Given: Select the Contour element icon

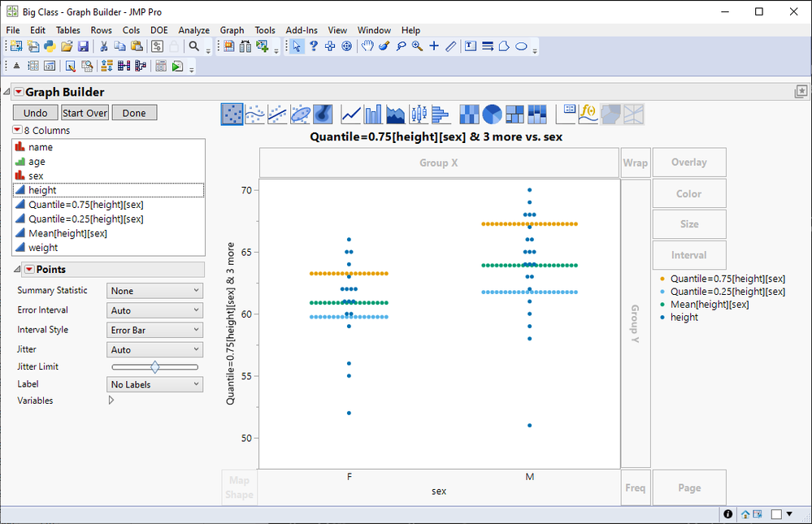Looking at the screenshot, I should coord(323,114).
